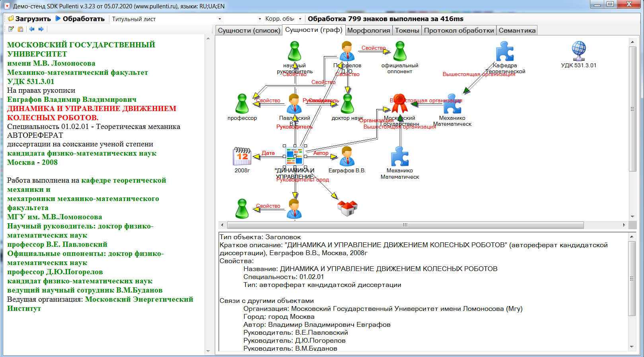Click the Загрузить button
Viewport: 644px width, 357px height.
tap(29, 19)
